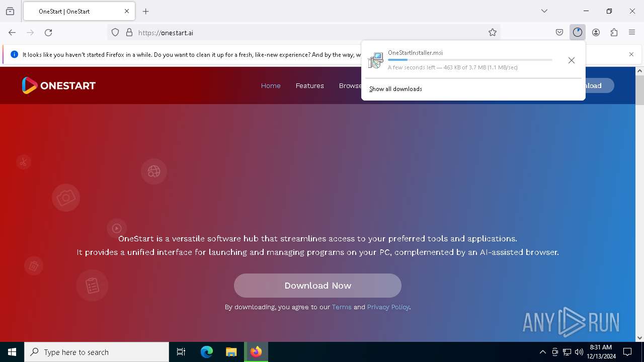Viewport: 644px width, 362px height.
Task: Go back to previous page
Action: click(12, 33)
